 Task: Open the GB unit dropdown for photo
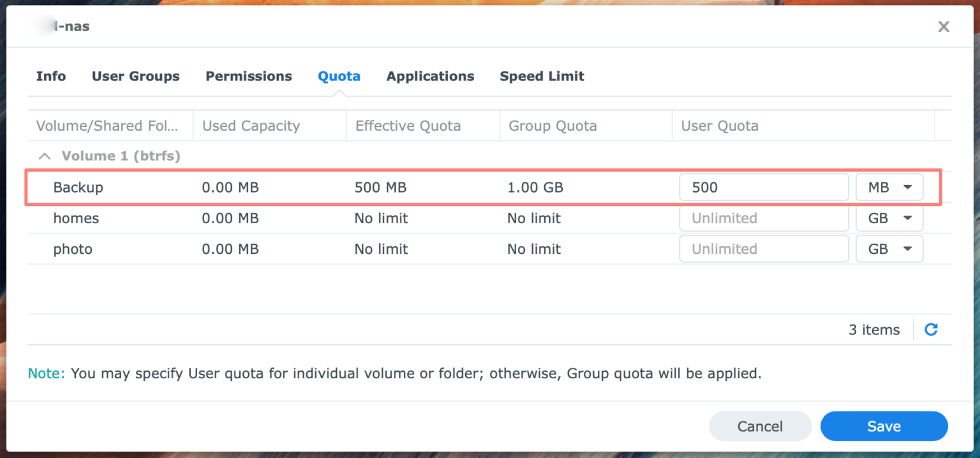[x=889, y=249]
